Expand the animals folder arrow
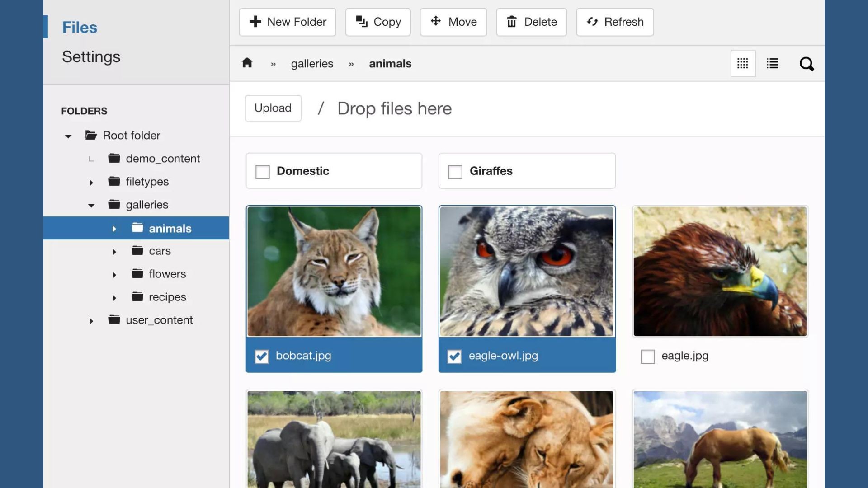Image resolution: width=868 pixels, height=488 pixels. click(114, 229)
